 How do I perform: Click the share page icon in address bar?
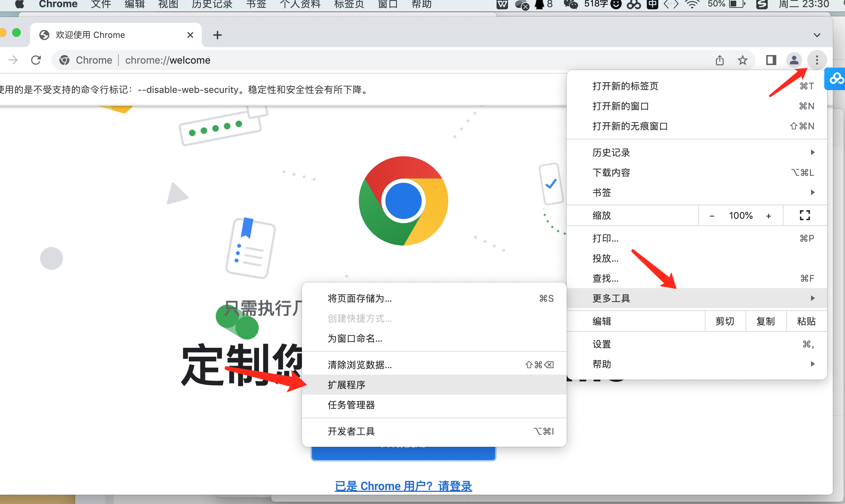720,60
